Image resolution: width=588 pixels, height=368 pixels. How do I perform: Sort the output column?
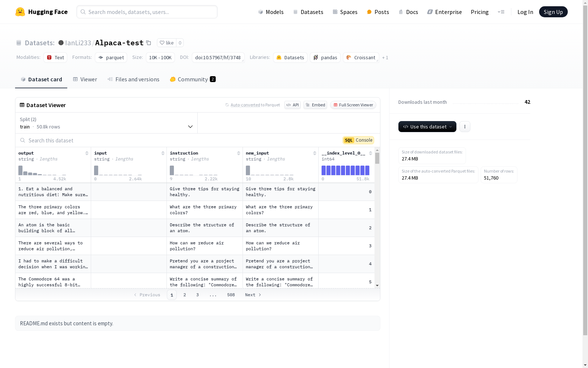(87, 153)
